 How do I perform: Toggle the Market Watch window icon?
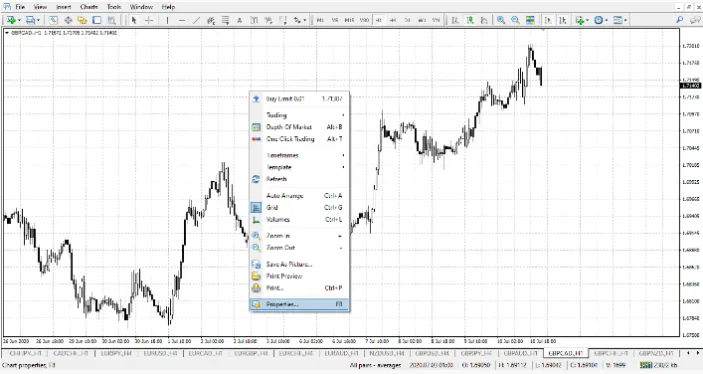(53, 20)
